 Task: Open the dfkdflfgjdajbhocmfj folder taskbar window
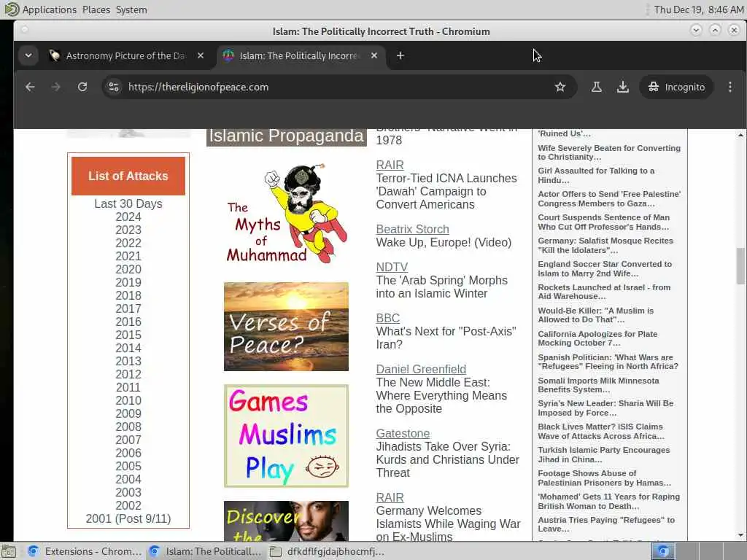tap(327, 551)
